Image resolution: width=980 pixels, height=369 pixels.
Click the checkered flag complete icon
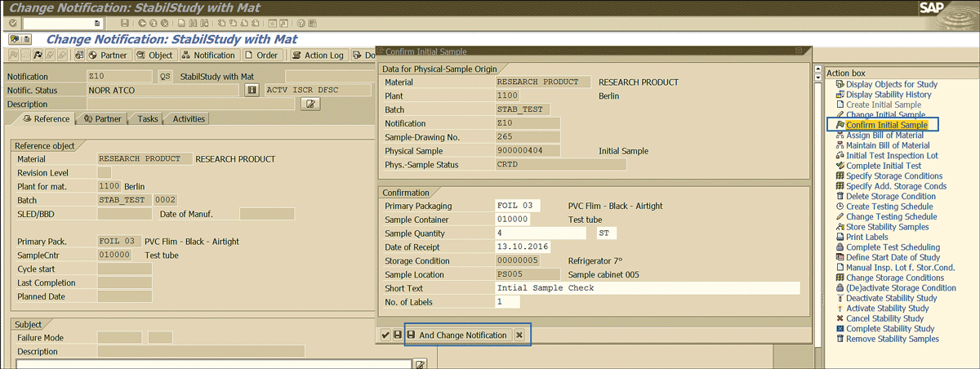(37, 56)
